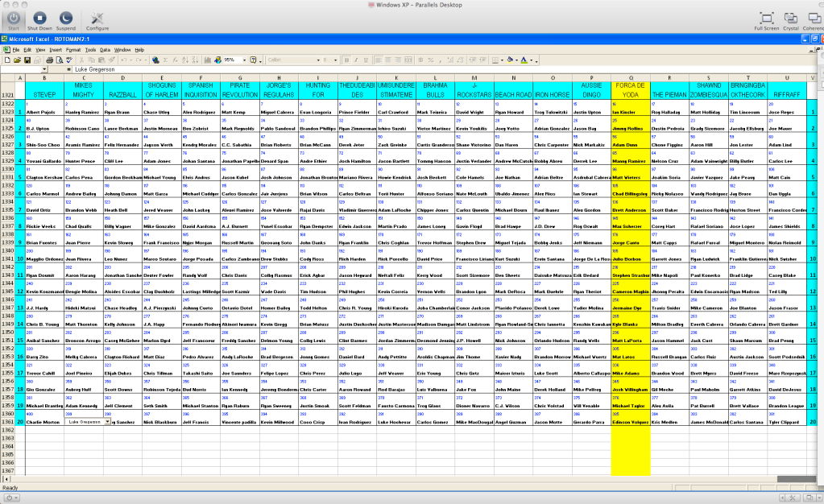824x504 pixels.
Task: Select row header 1362
Action: 7,430
